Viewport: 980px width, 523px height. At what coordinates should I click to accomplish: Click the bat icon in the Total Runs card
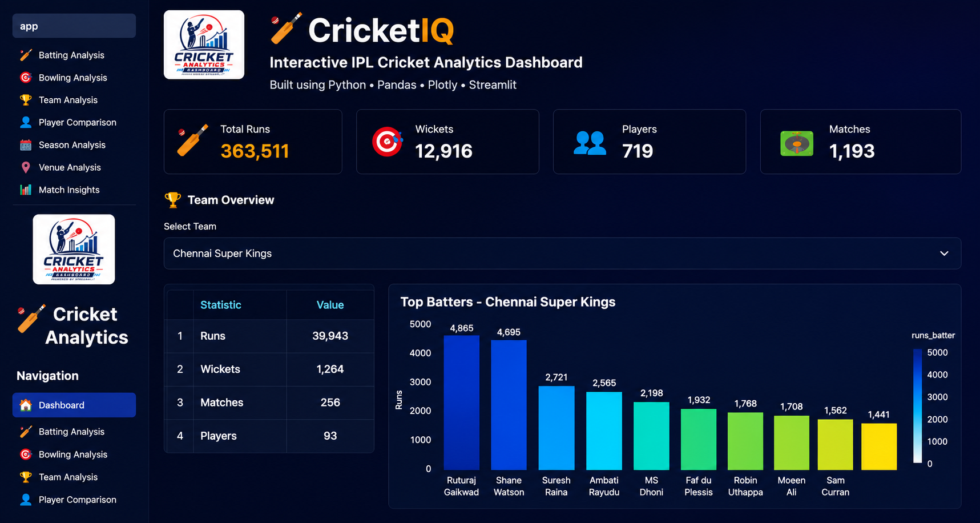(192, 140)
